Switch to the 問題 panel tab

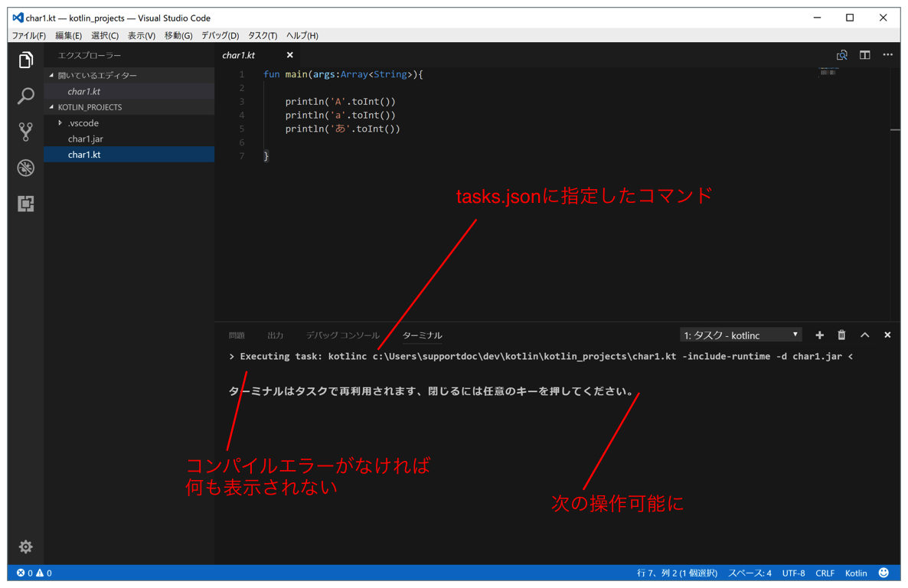click(237, 335)
